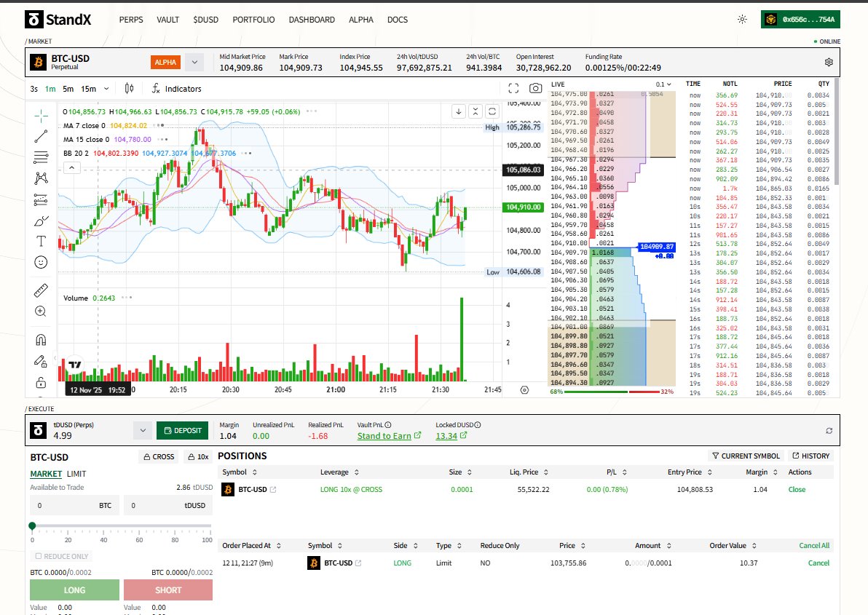Select the trend line drawing tool
Screen dimensions: 868x615
tap(40, 136)
